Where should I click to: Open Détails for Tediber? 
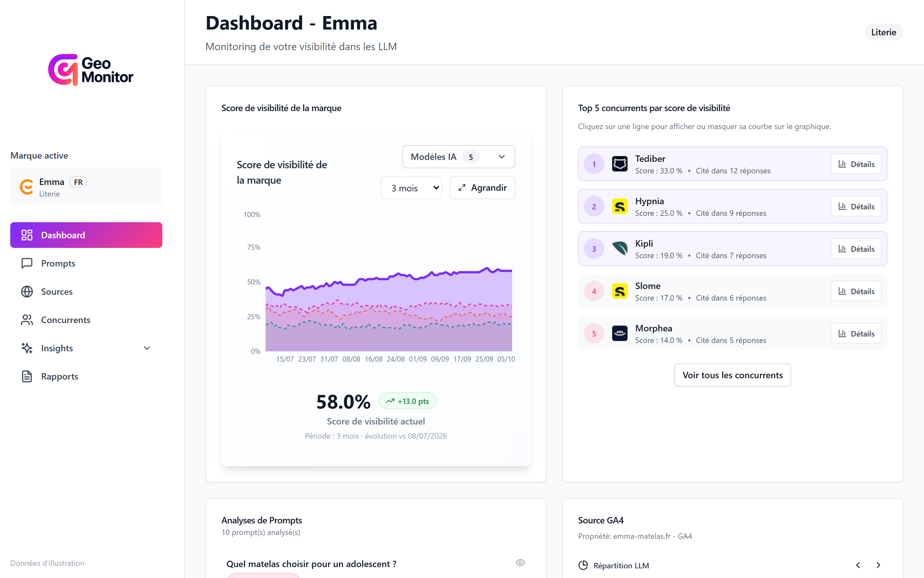tap(856, 164)
